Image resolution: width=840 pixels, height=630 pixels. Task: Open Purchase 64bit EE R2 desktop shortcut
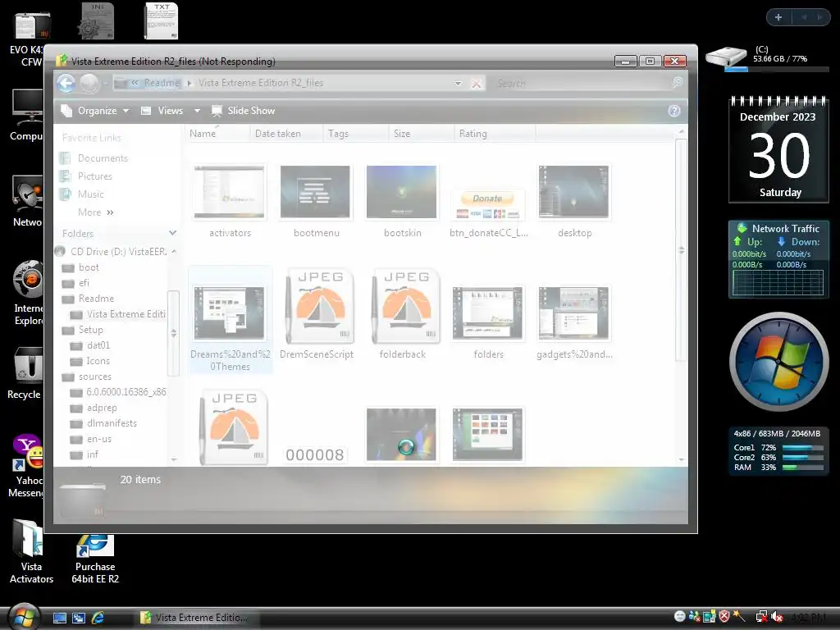click(x=95, y=558)
